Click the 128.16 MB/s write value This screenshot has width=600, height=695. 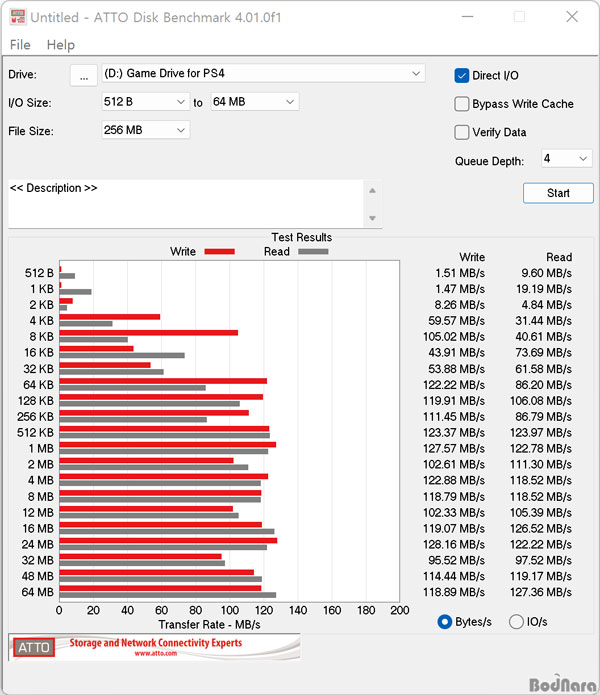[x=454, y=544]
